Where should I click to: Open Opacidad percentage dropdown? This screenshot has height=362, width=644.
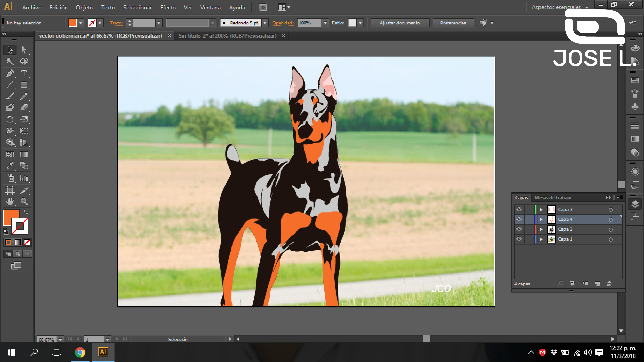click(x=325, y=23)
